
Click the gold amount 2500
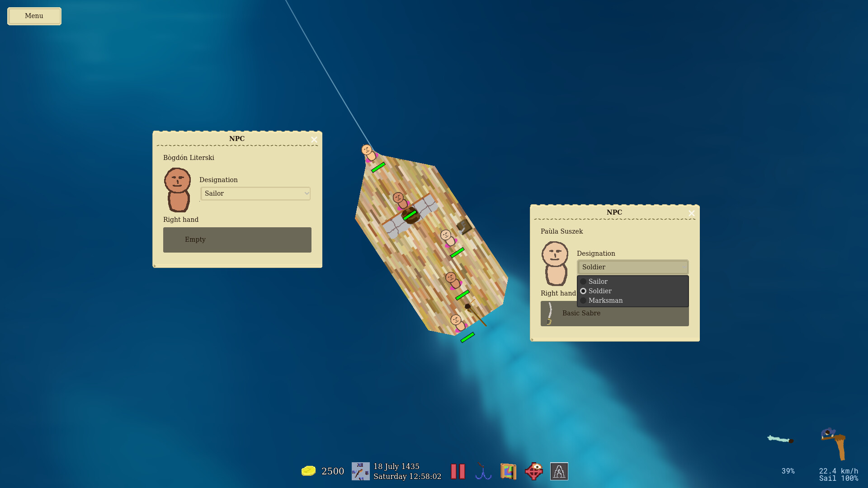click(333, 471)
